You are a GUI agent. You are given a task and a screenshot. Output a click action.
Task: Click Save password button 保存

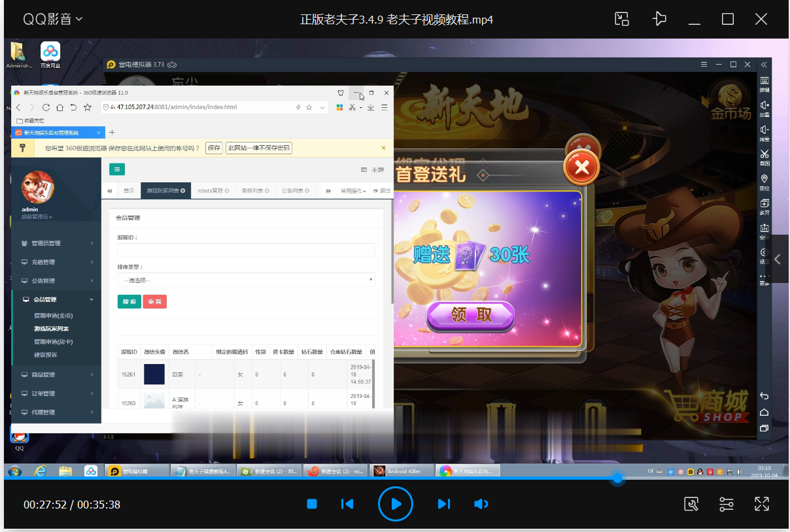[x=214, y=148]
